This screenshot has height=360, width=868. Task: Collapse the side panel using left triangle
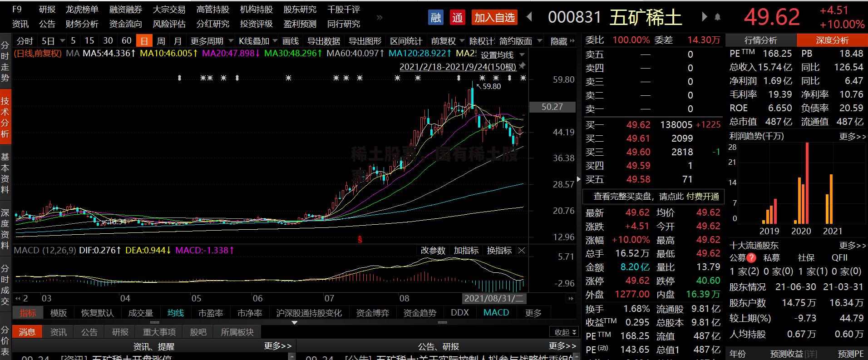point(578,179)
